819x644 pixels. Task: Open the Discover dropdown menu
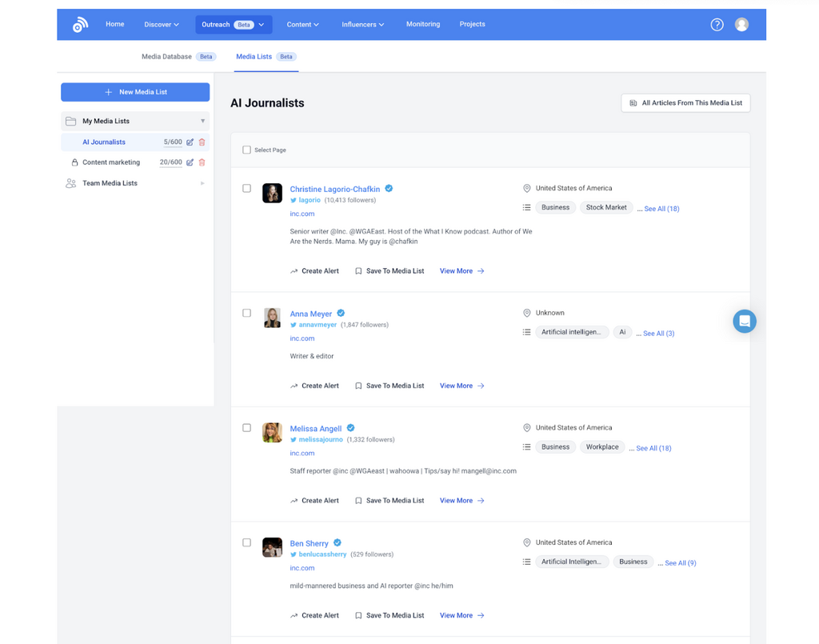(161, 25)
